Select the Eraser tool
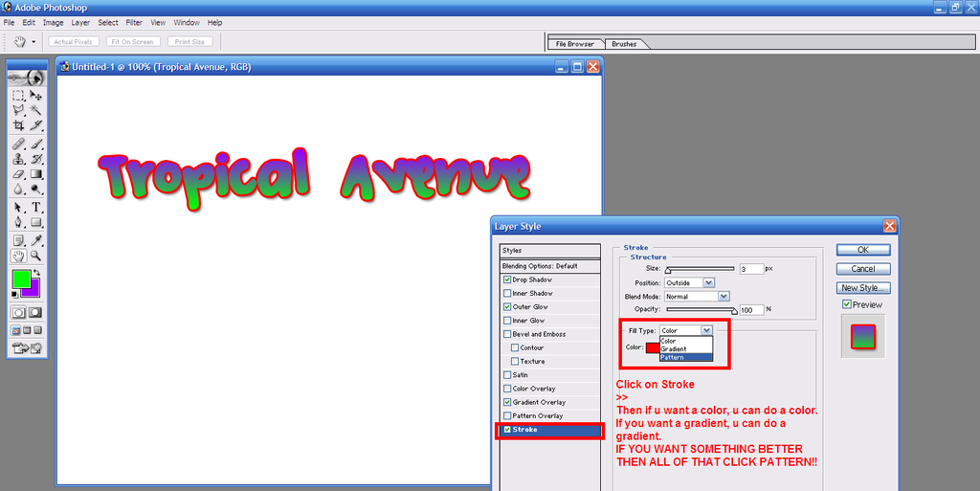 (x=19, y=174)
